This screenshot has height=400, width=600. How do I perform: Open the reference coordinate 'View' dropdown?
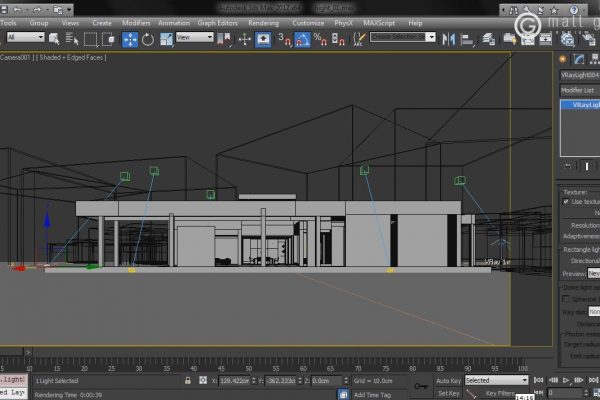pos(194,37)
